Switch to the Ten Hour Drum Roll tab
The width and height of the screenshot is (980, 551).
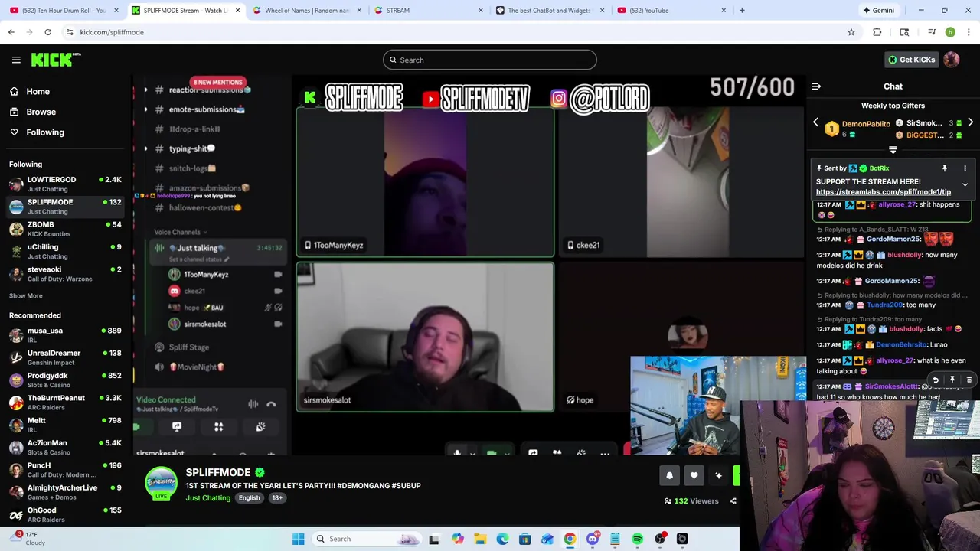[x=63, y=10]
